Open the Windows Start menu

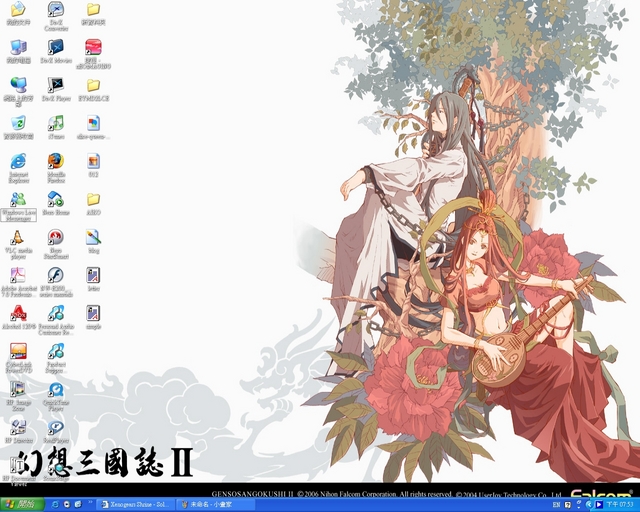tap(22, 505)
